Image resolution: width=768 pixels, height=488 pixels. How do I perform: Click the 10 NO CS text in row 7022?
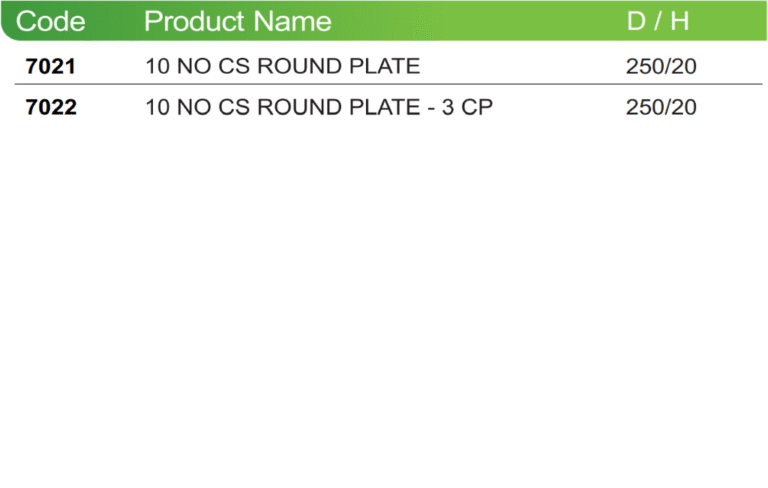[x=198, y=107]
